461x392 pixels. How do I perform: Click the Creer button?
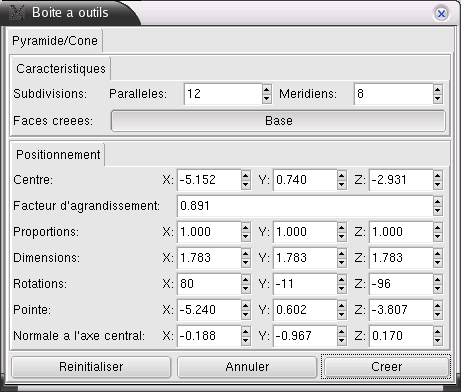pyautogui.click(x=386, y=367)
